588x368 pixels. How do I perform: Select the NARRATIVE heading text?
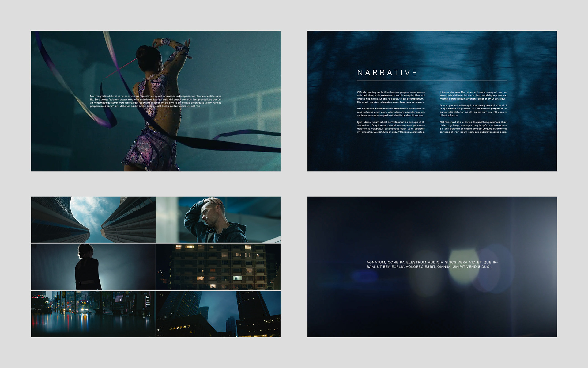387,73
